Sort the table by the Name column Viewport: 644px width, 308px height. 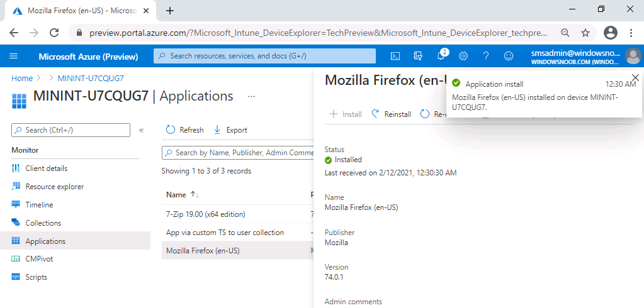tap(183, 195)
